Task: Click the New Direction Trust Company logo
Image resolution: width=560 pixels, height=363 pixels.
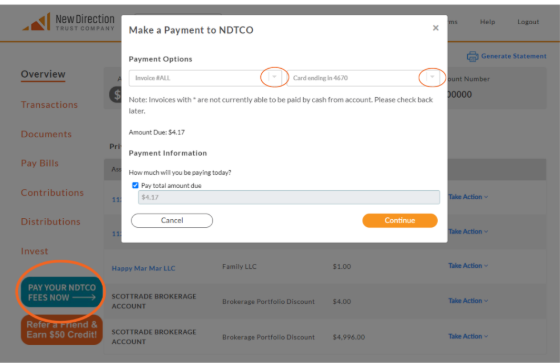Action: [x=69, y=21]
